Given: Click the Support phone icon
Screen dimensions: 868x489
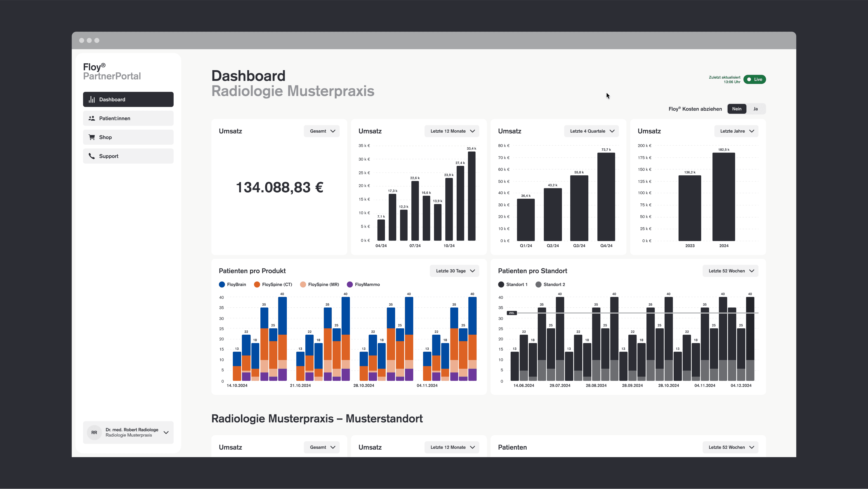Looking at the screenshot, I should click(92, 156).
